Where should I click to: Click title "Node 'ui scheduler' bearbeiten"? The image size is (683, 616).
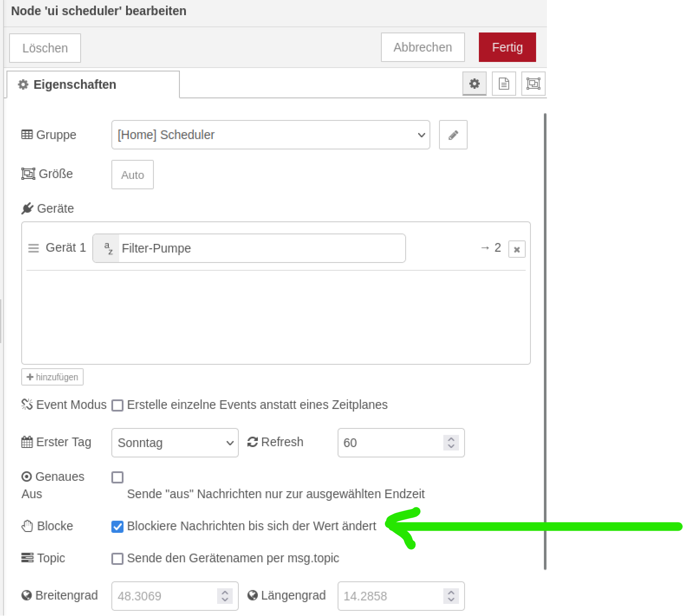[99, 11]
